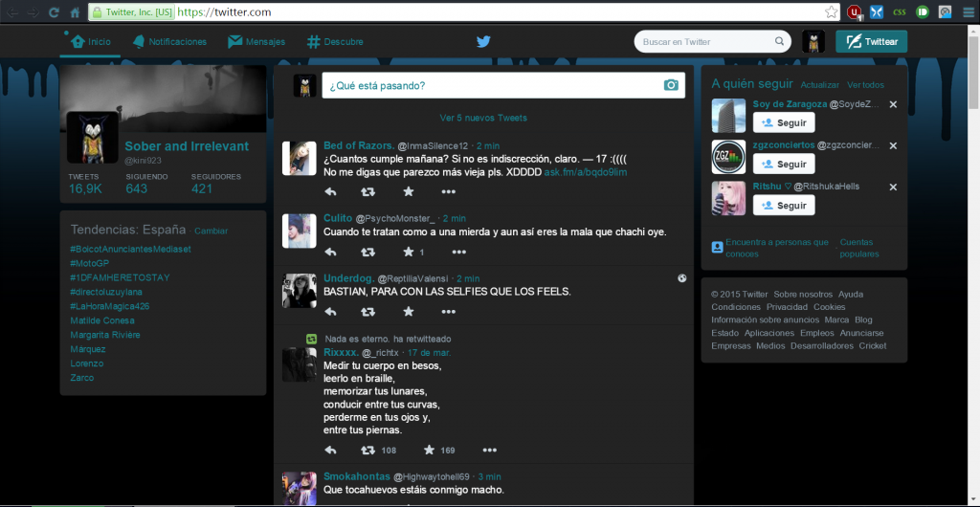Reply to Underdog's tweet
The image size is (980, 507).
[x=330, y=312]
